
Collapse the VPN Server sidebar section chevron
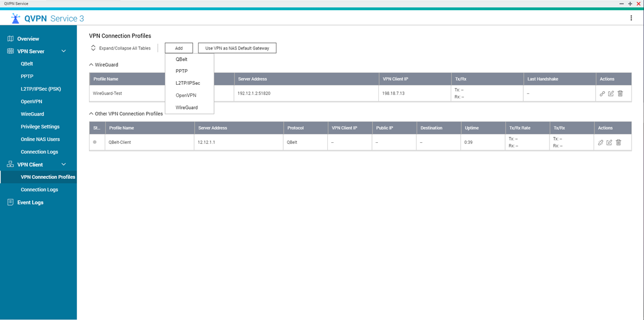click(x=64, y=52)
